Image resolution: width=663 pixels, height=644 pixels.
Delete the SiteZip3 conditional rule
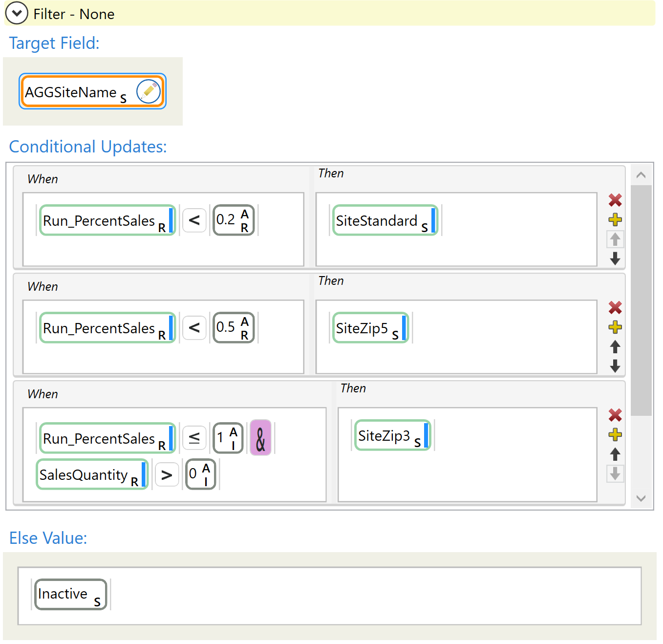point(615,415)
